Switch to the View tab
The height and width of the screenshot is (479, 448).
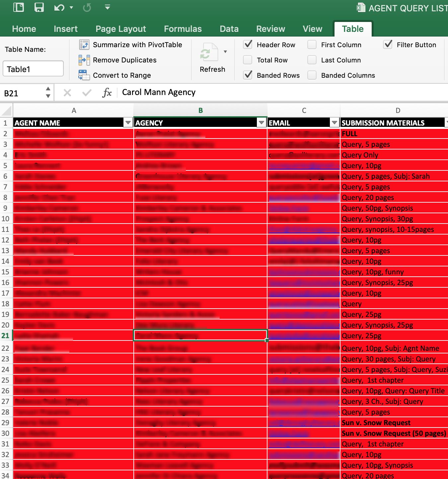[313, 29]
